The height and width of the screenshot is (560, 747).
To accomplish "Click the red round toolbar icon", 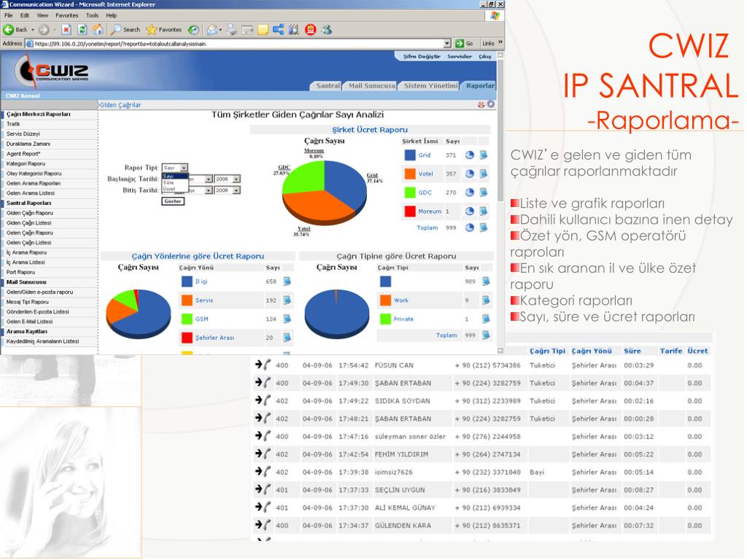I will 310,29.
